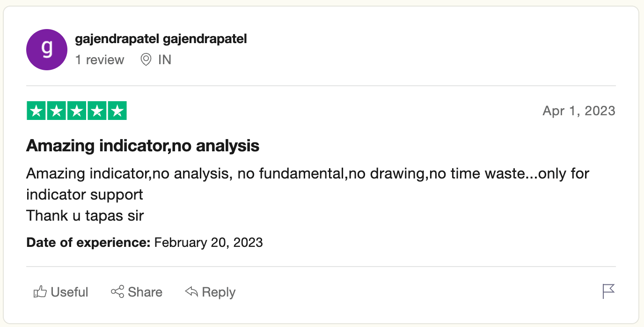Open the gajendrapatel gajendrapatel profile name
Image resolution: width=644 pixels, height=327 pixels.
tap(161, 39)
